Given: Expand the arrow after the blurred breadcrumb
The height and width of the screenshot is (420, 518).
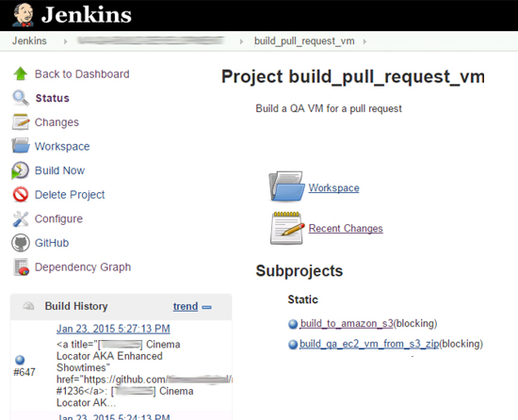Looking at the screenshot, I should click(241, 41).
